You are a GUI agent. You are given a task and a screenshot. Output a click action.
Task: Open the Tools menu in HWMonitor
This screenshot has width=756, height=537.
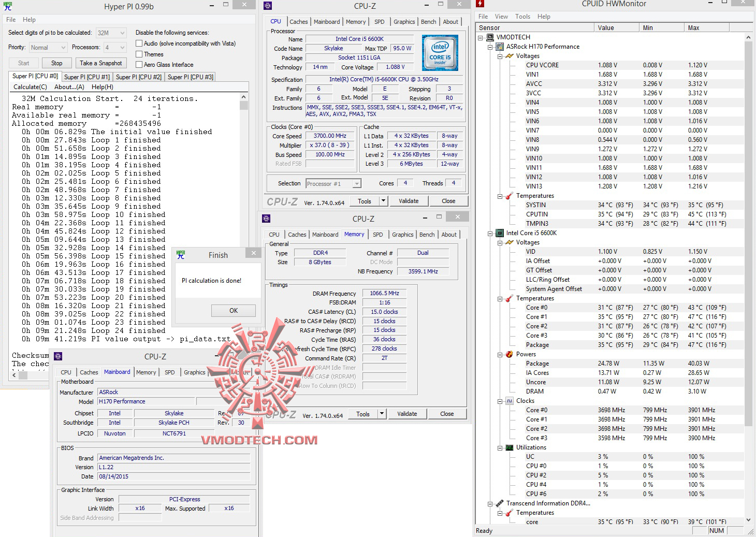click(523, 17)
